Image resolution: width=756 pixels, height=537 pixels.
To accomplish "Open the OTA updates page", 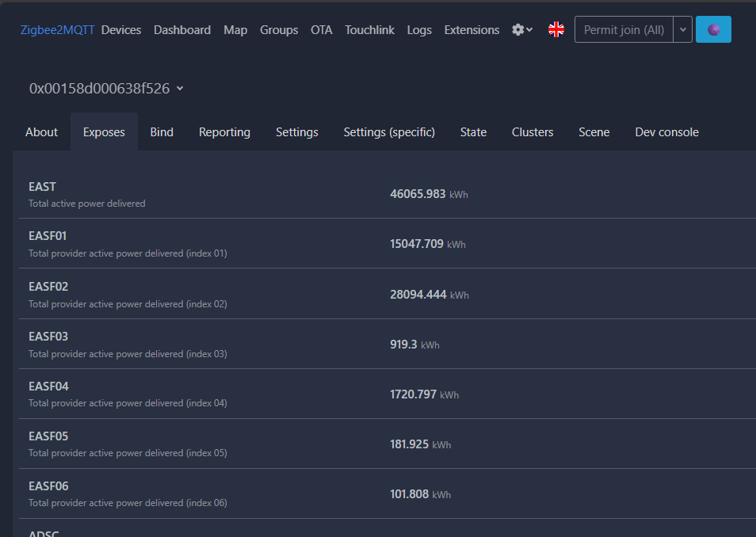I will coord(322,30).
